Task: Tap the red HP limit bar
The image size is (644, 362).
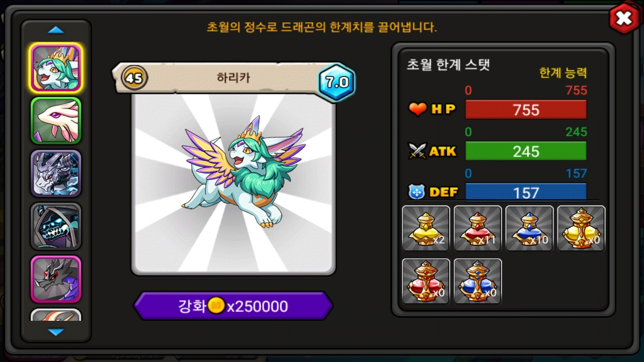Action: [526, 110]
